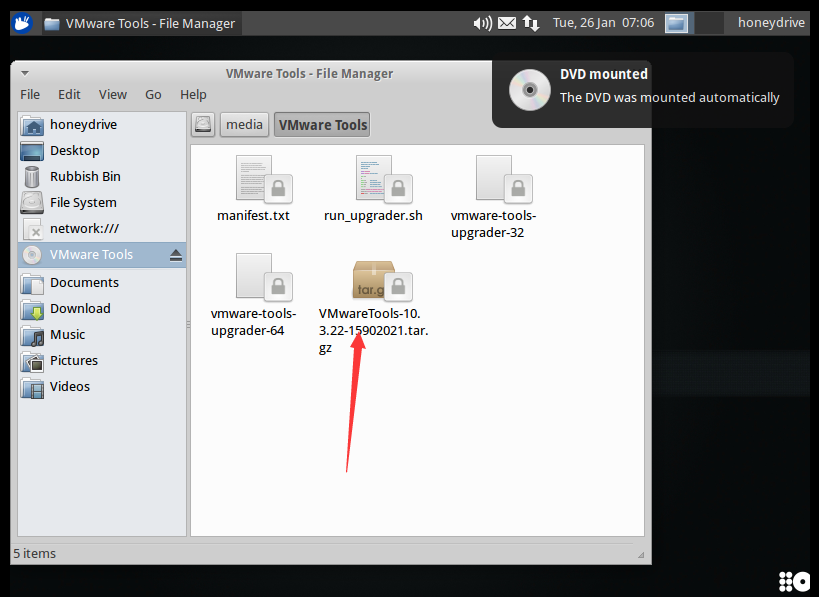Eject the VMware Tools disc
The image size is (819, 597).
point(176,255)
